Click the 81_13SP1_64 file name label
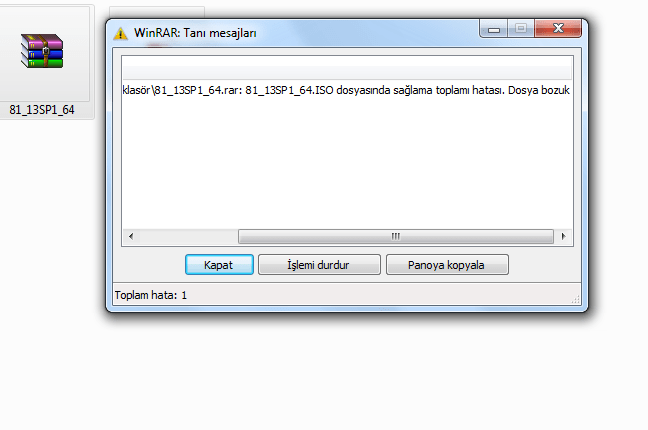The height and width of the screenshot is (430, 648). (x=42, y=110)
